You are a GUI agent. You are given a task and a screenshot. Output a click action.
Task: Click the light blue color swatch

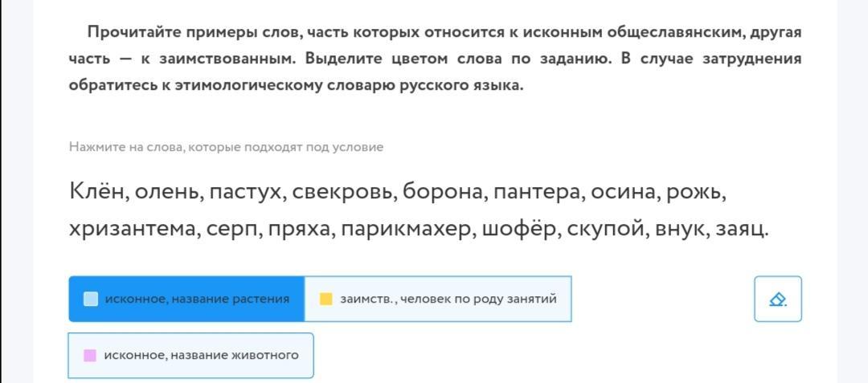pos(91,299)
